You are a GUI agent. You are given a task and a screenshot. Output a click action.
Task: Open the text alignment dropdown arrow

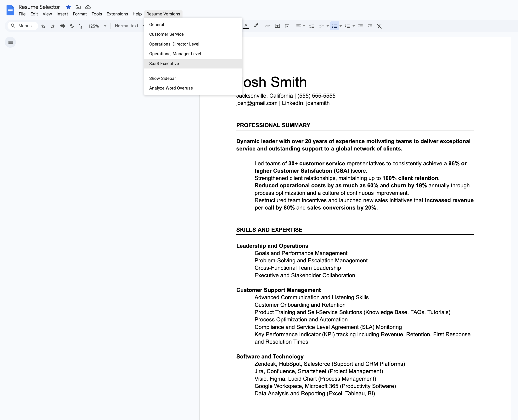click(304, 26)
